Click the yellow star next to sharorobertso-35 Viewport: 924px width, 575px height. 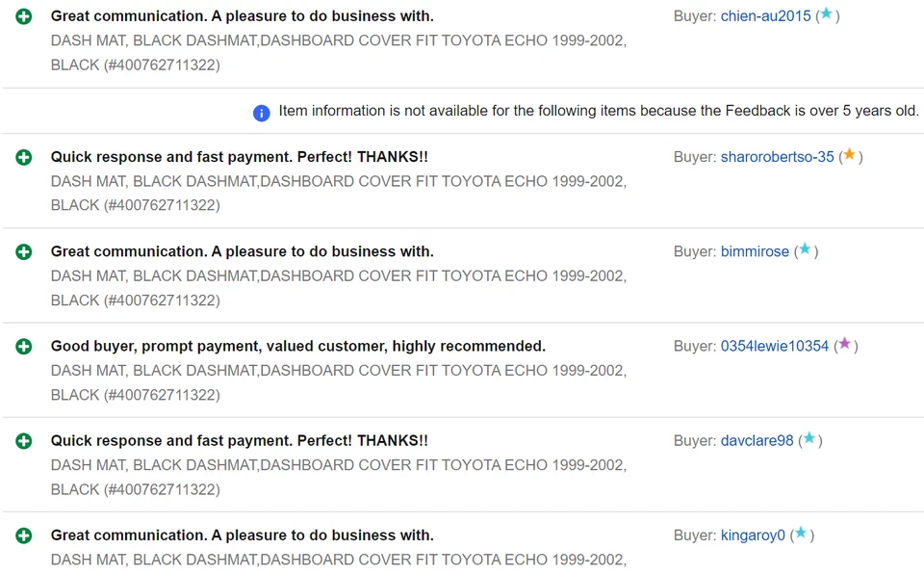tap(849, 155)
